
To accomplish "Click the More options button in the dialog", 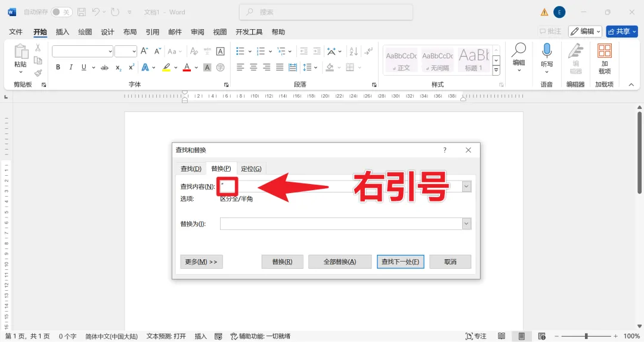I will tap(202, 262).
